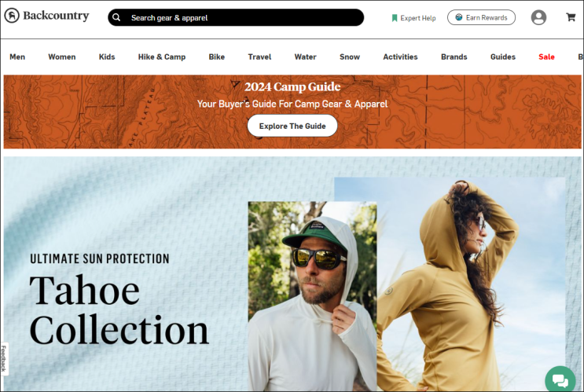584x392 pixels.
Task: Open the Brands menu
Action: coord(454,57)
